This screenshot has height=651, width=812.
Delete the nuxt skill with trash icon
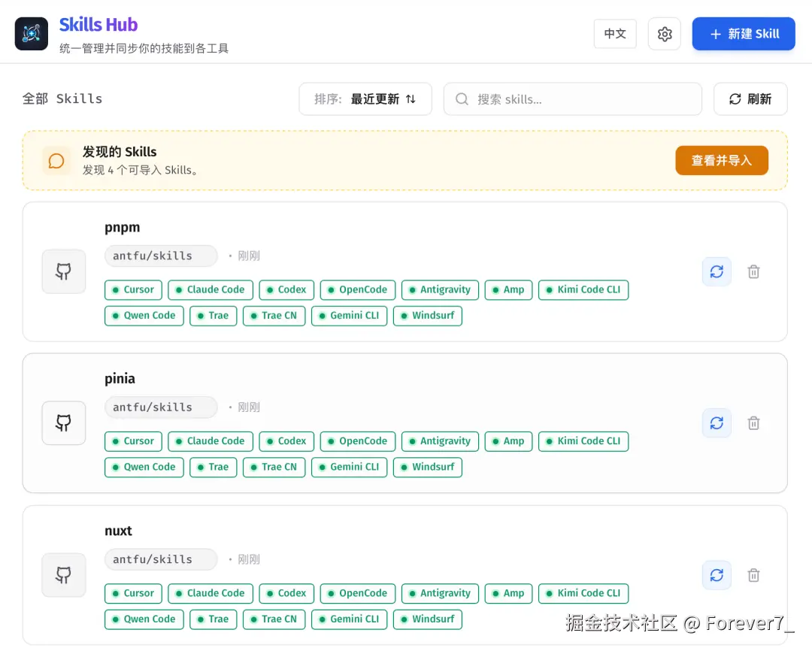[753, 575]
